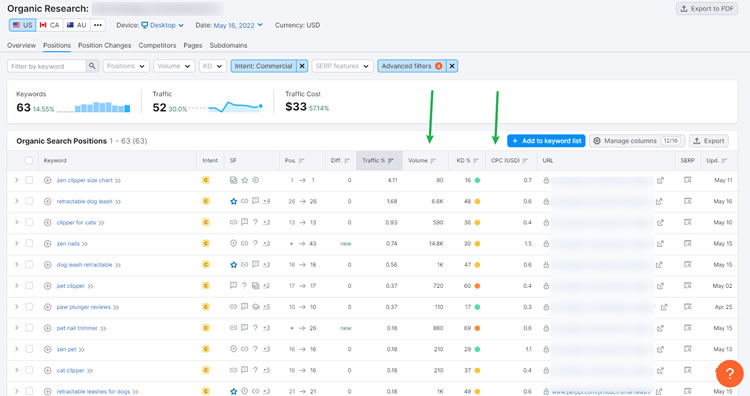The width and height of the screenshot is (750, 396).
Task: Sort by the Volume column sort icon
Action: [433, 161]
